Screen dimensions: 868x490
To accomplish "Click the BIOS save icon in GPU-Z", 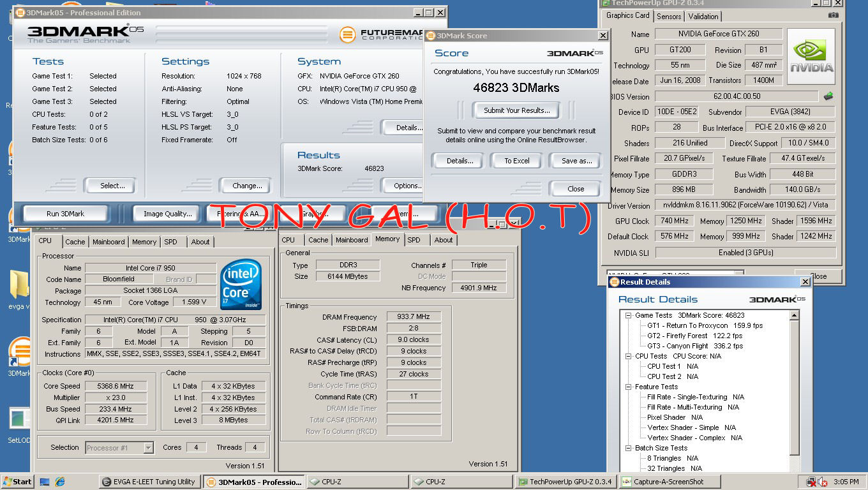I will point(828,96).
